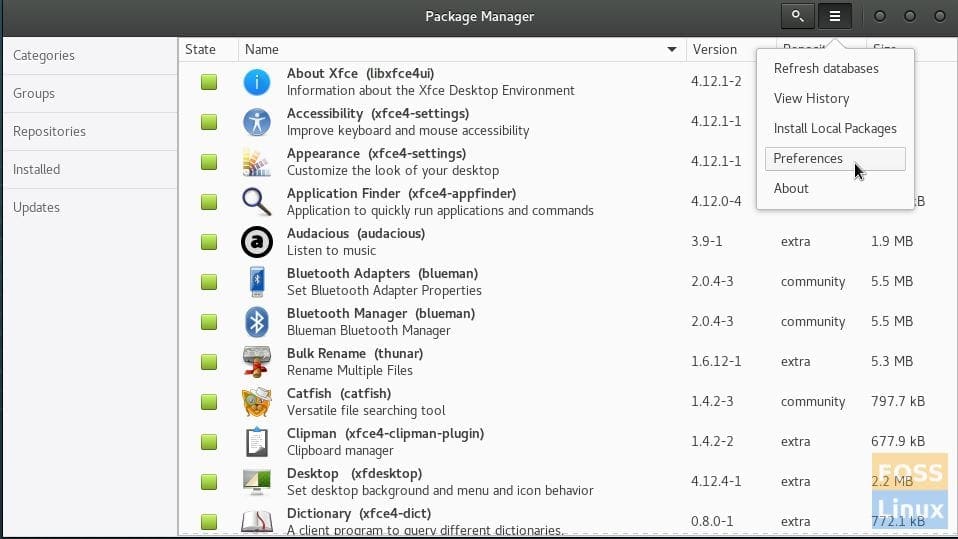This screenshot has width=958, height=539.
Task: Click community repository cell for Bluetooth Adapters
Action: 813,282
